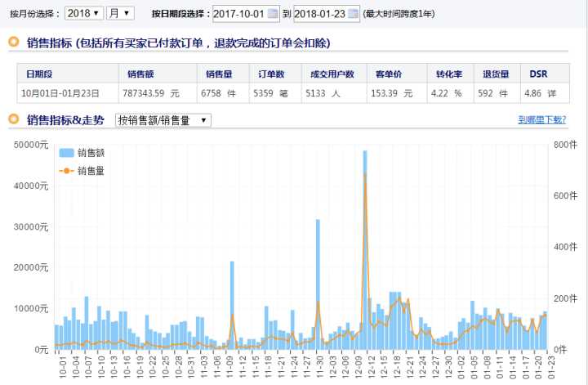Expand the 月 month dropdown
Image resolution: width=588 pixels, height=385 pixels.
(119, 14)
